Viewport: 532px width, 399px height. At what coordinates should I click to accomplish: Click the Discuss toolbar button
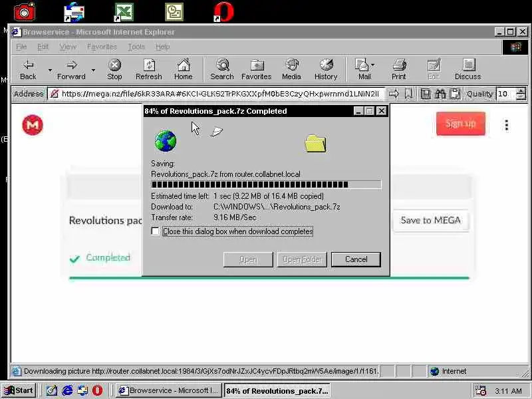(x=468, y=70)
